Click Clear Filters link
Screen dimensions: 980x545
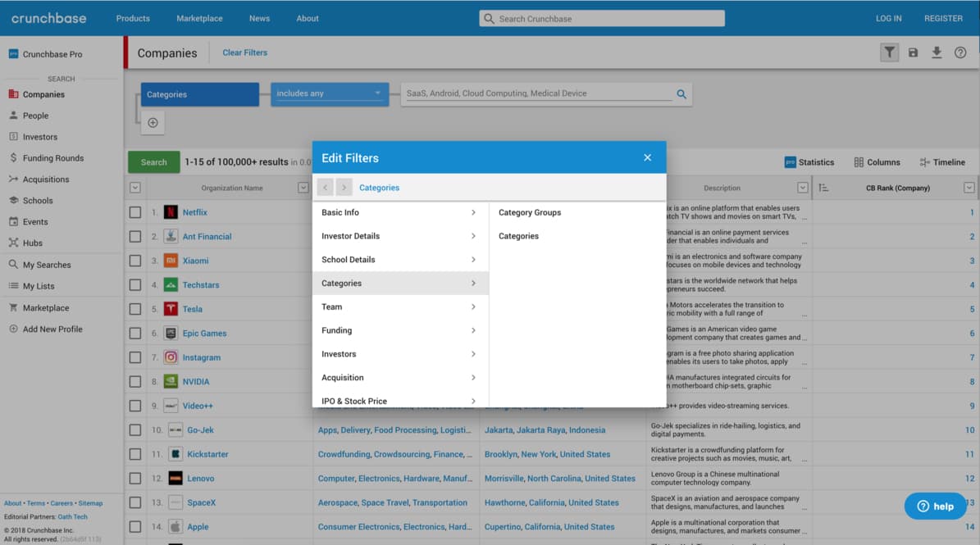pyautogui.click(x=245, y=53)
